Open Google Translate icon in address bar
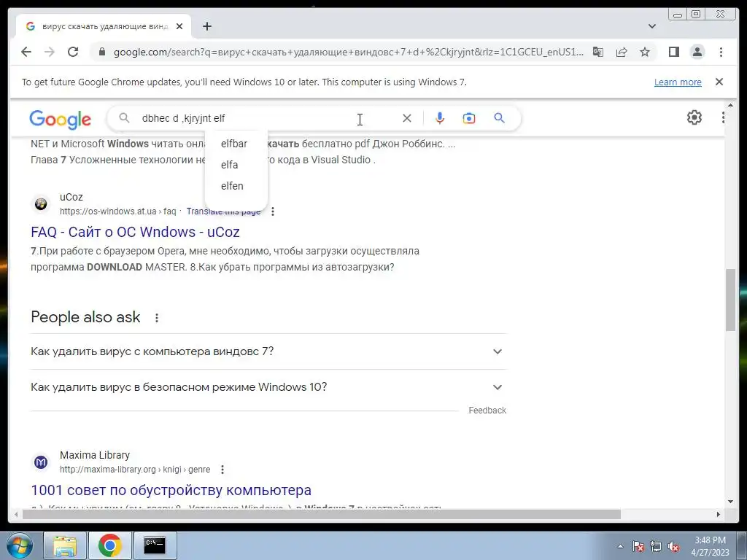The height and width of the screenshot is (560, 747). click(598, 52)
